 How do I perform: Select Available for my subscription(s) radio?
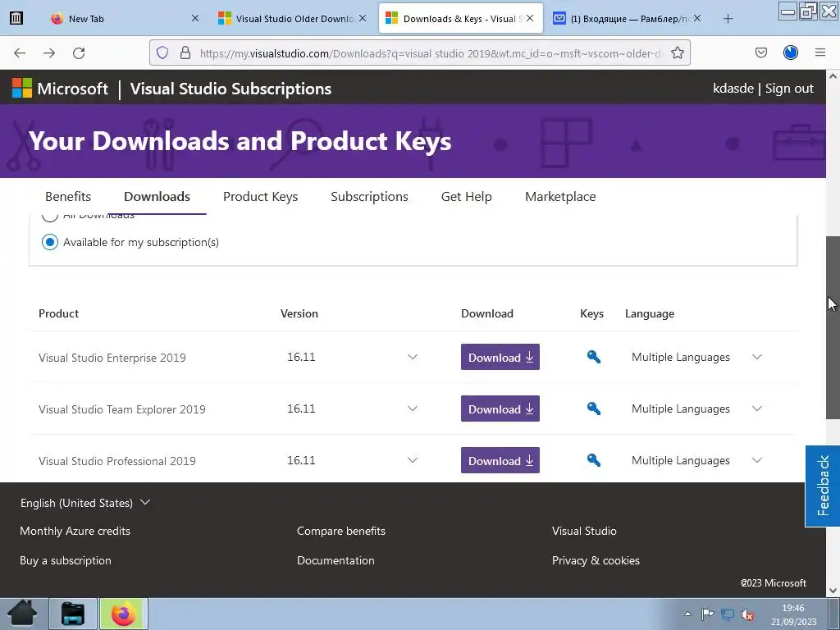[50, 242]
